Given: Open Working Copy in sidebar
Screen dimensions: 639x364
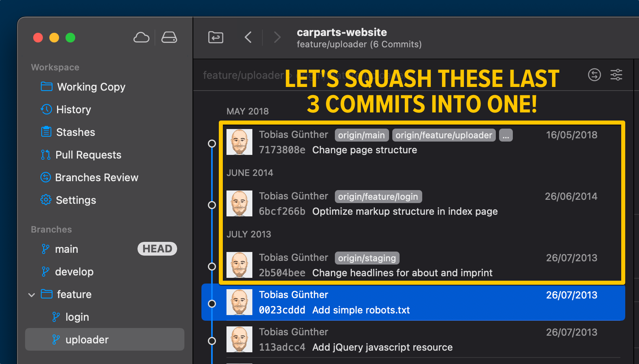Looking at the screenshot, I should [91, 87].
